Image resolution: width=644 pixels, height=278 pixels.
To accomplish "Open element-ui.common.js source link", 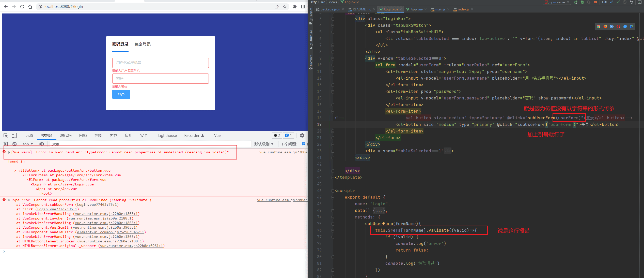I will 111,232.
